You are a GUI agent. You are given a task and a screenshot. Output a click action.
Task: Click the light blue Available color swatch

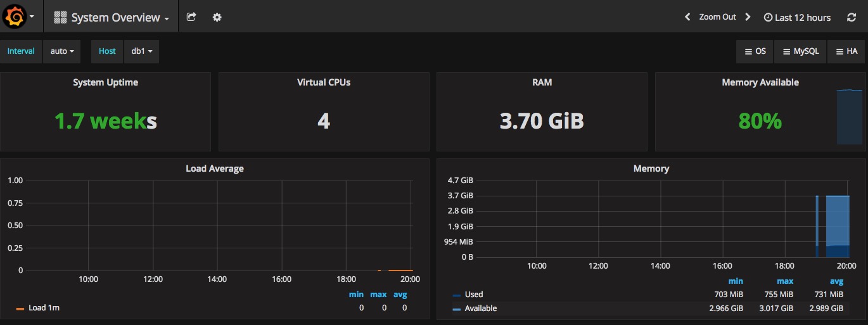[x=457, y=309]
